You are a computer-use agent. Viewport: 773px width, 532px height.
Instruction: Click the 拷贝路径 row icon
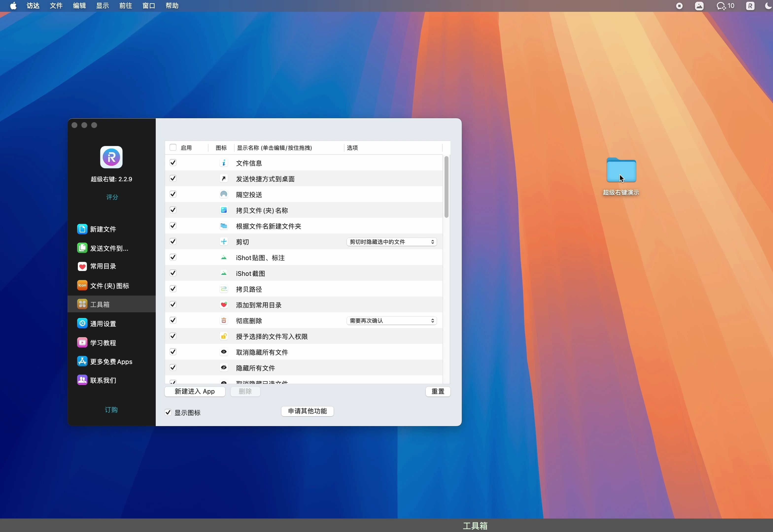pyautogui.click(x=224, y=289)
